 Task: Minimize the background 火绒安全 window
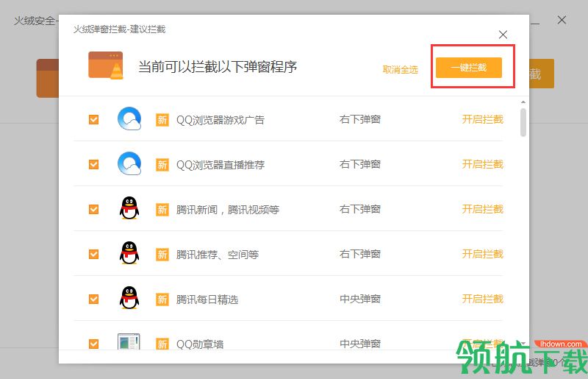536,24
